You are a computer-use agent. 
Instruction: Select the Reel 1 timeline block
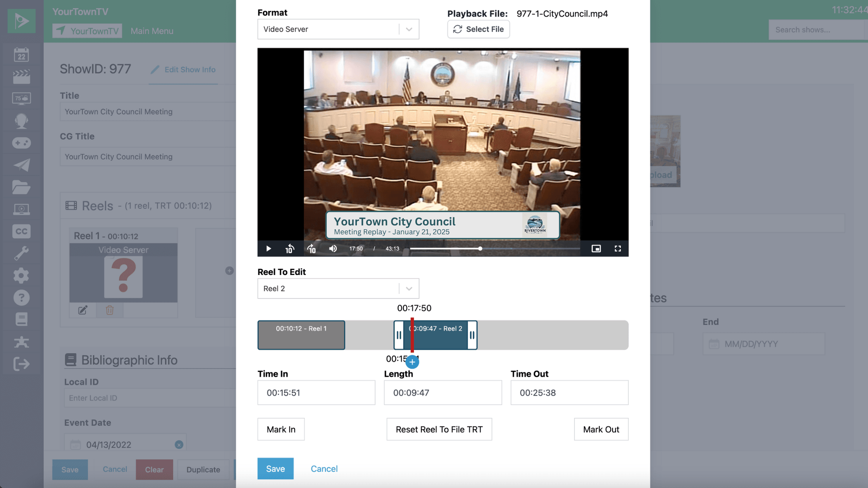coord(301,335)
